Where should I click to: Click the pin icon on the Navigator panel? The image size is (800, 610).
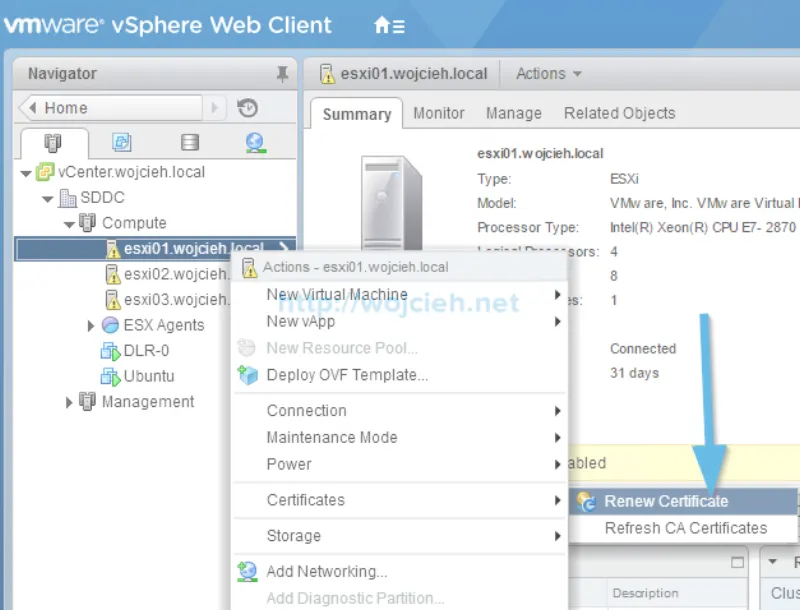click(283, 73)
